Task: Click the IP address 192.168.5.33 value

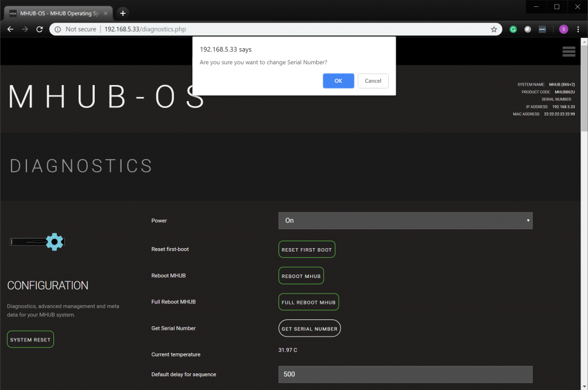Action: pyautogui.click(x=563, y=107)
